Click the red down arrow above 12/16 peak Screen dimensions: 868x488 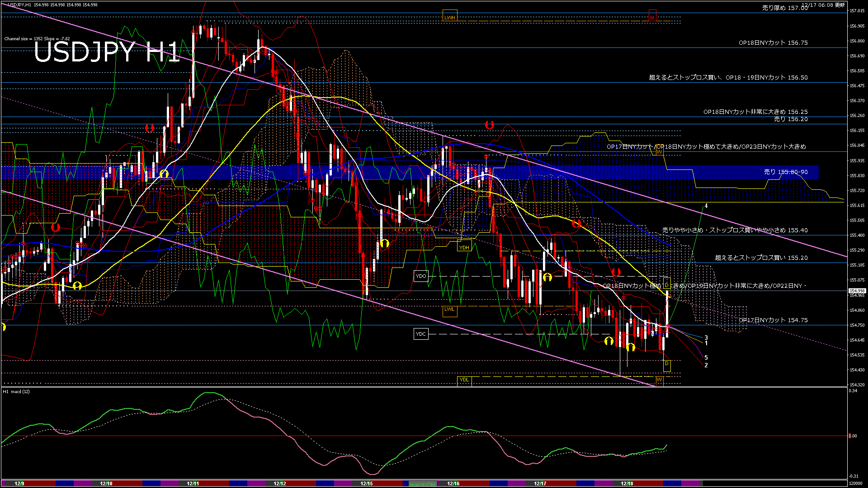point(489,124)
